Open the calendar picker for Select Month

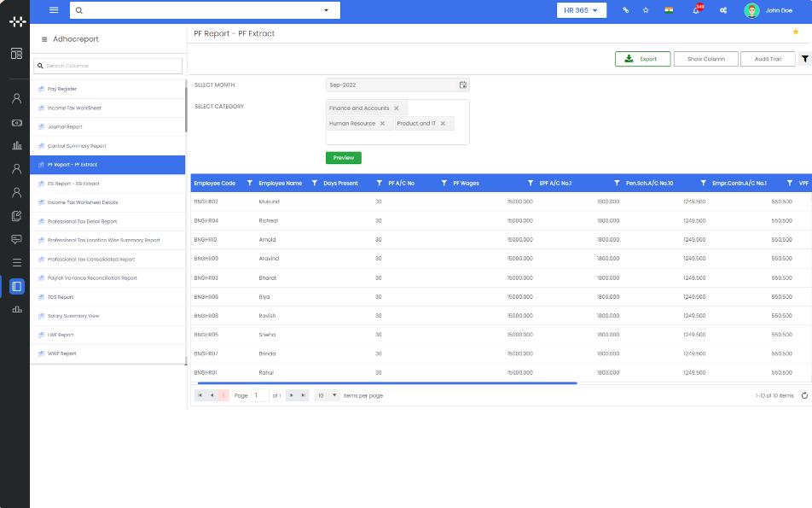(463, 85)
